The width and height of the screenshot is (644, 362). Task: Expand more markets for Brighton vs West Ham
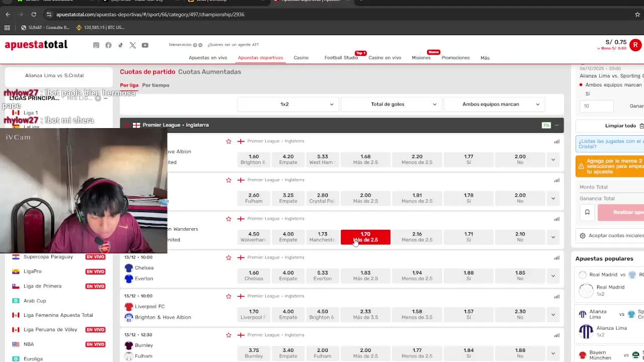coord(553,160)
